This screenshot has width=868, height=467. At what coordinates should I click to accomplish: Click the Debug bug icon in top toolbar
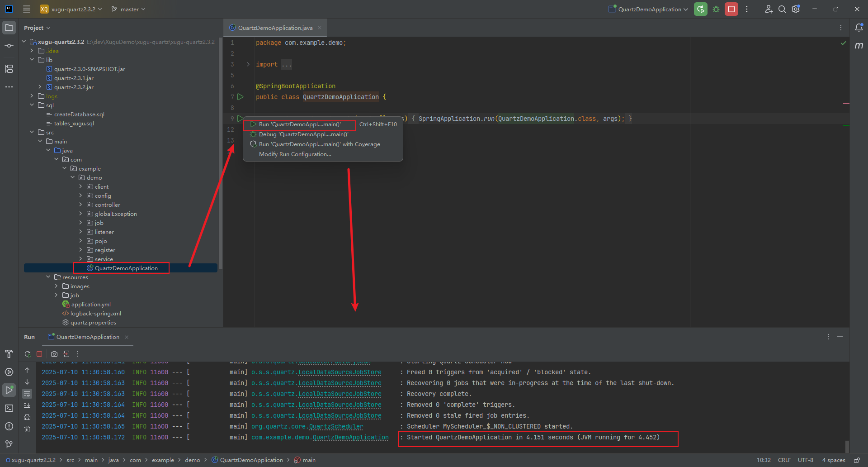(x=716, y=9)
